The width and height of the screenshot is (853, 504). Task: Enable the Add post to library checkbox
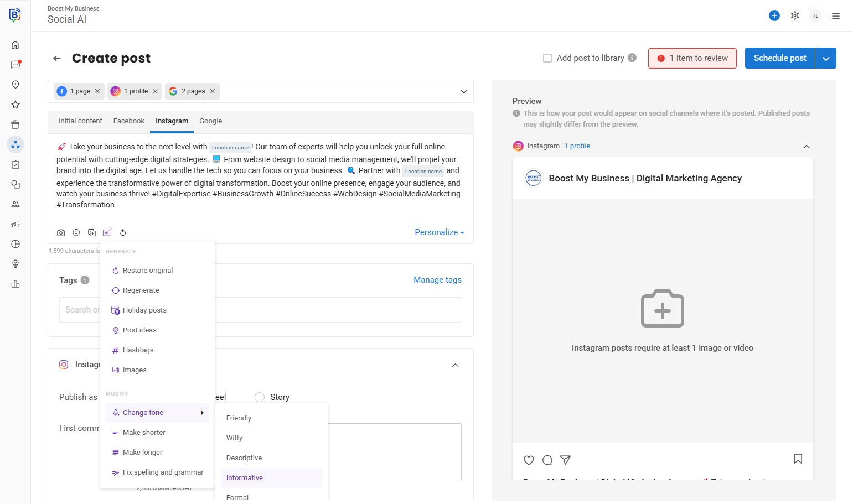click(x=547, y=58)
